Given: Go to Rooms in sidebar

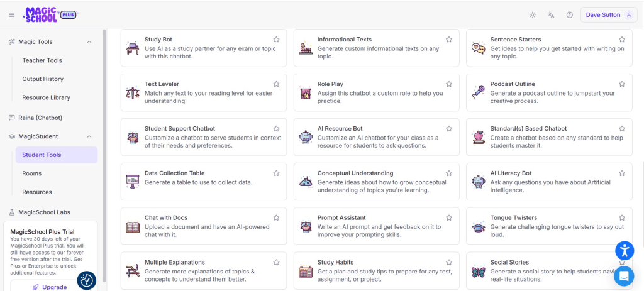Looking at the screenshot, I should point(32,173).
